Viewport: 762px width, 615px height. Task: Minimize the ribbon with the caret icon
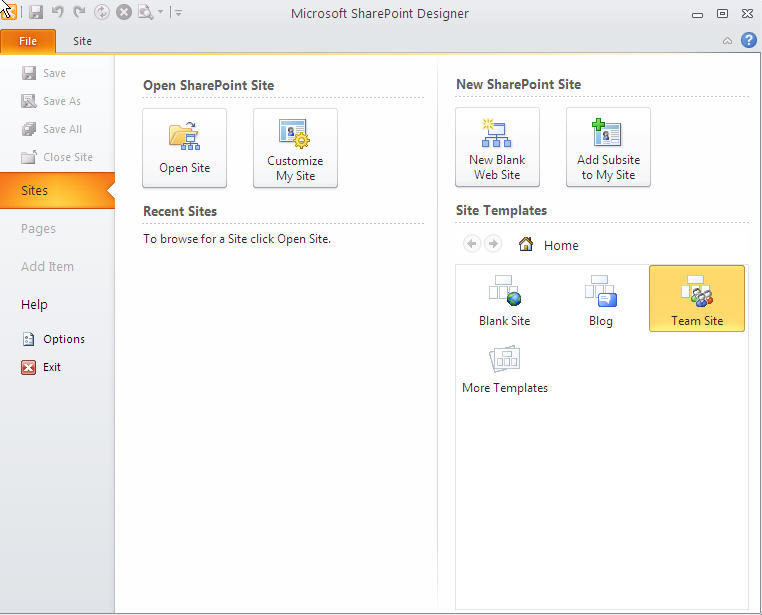727,41
